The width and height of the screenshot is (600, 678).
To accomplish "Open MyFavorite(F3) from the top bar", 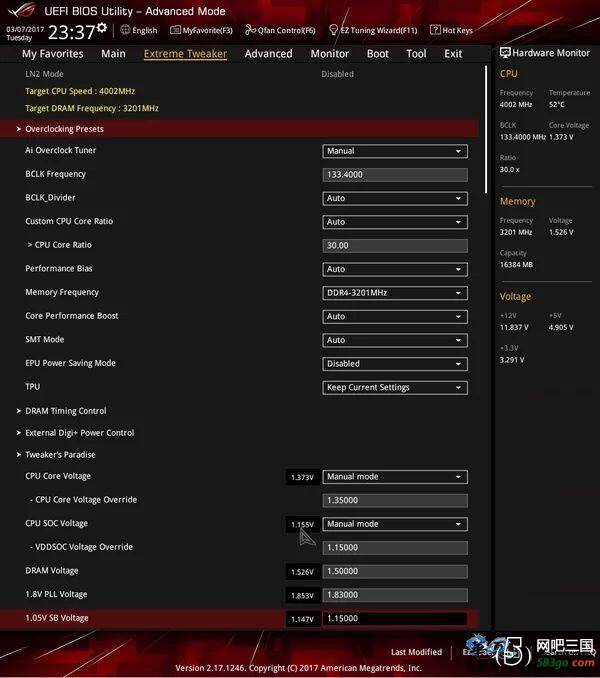I will point(201,30).
